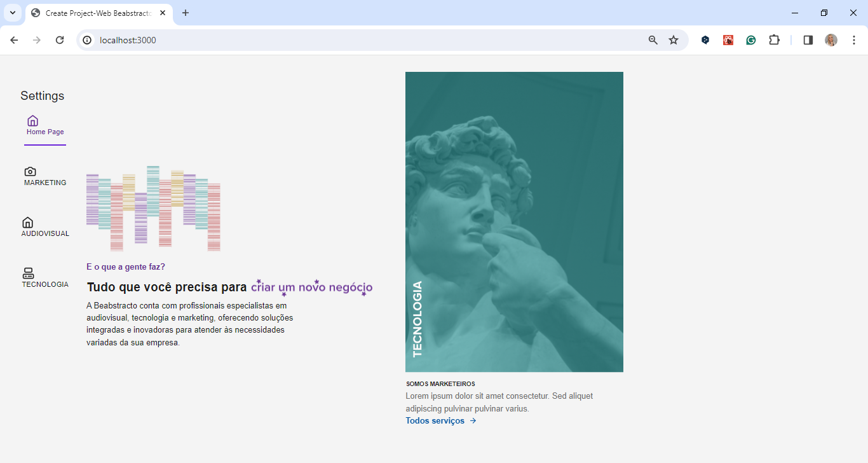Click the 'E o que a gente faz?' text
868x463 pixels.
126,267
